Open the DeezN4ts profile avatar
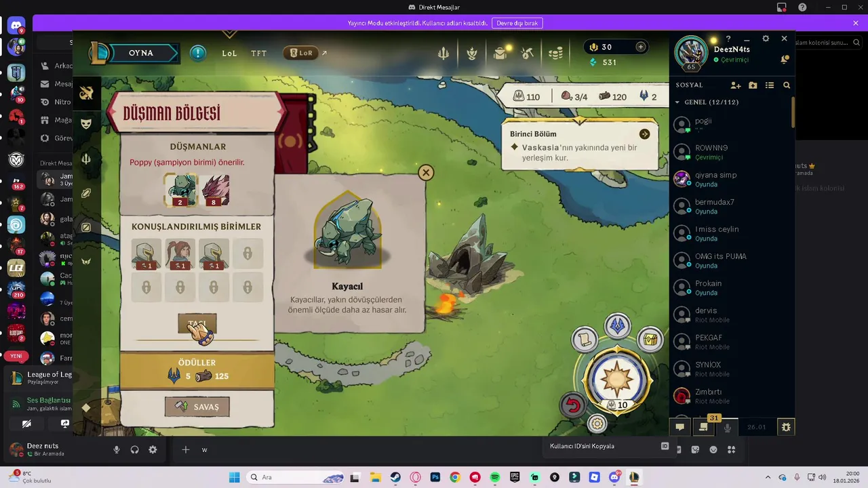 click(x=691, y=53)
